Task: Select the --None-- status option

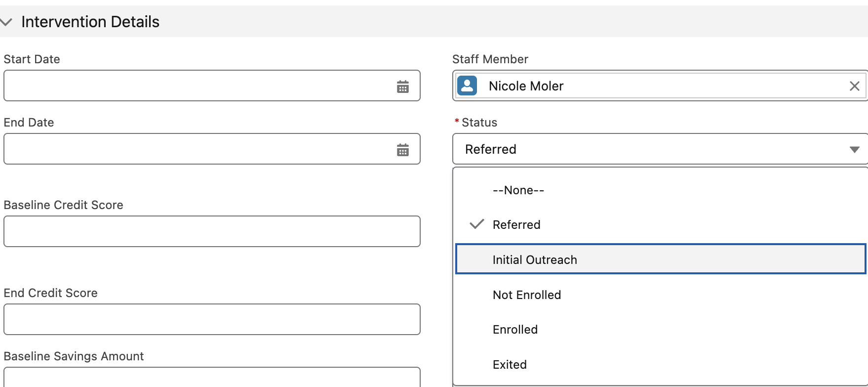Action: 661,190
